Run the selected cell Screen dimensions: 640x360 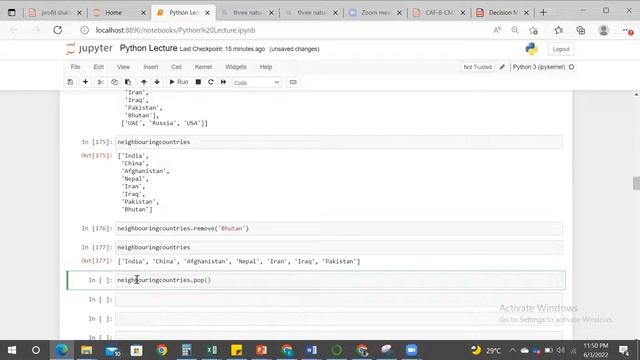(179, 82)
